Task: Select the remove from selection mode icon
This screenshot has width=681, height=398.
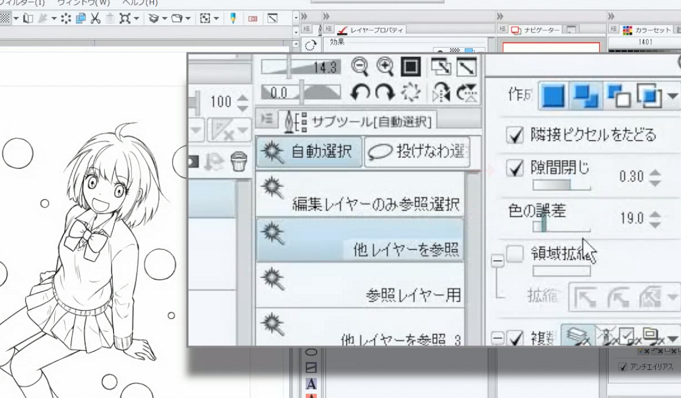Action: pyautogui.click(x=618, y=95)
